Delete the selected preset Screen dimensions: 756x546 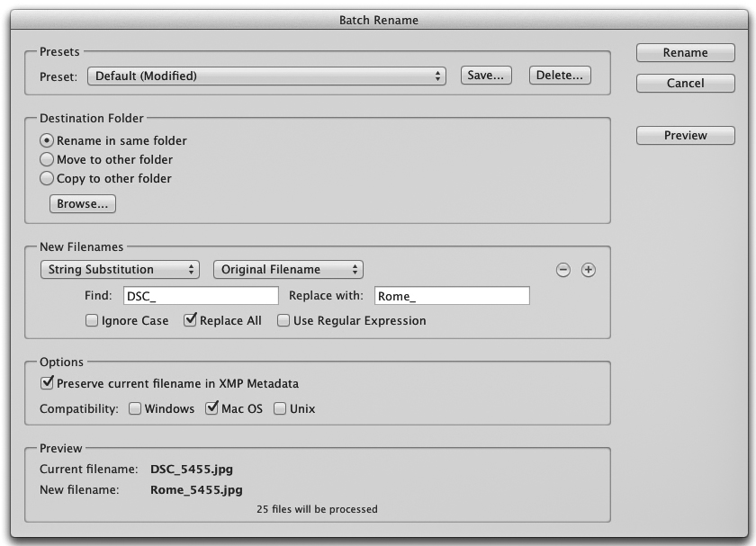click(560, 76)
